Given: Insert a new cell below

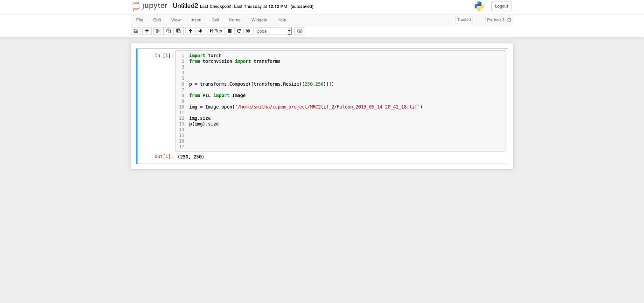Looking at the screenshot, I should (x=147, y=31).
